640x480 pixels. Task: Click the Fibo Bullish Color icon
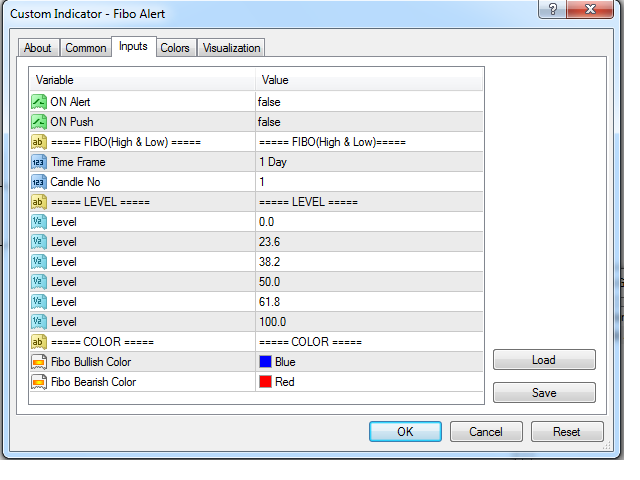(x=39, y=362)
